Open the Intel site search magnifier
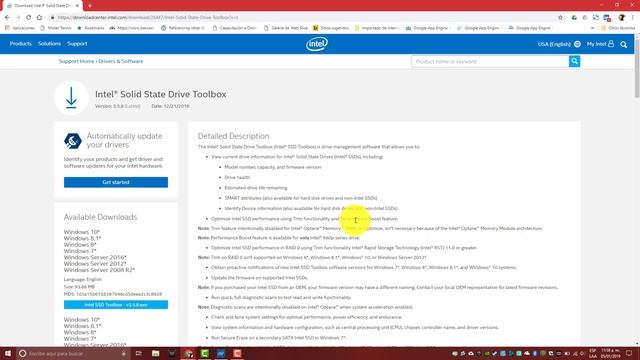The image size is (640, 360). click(624, 44)
